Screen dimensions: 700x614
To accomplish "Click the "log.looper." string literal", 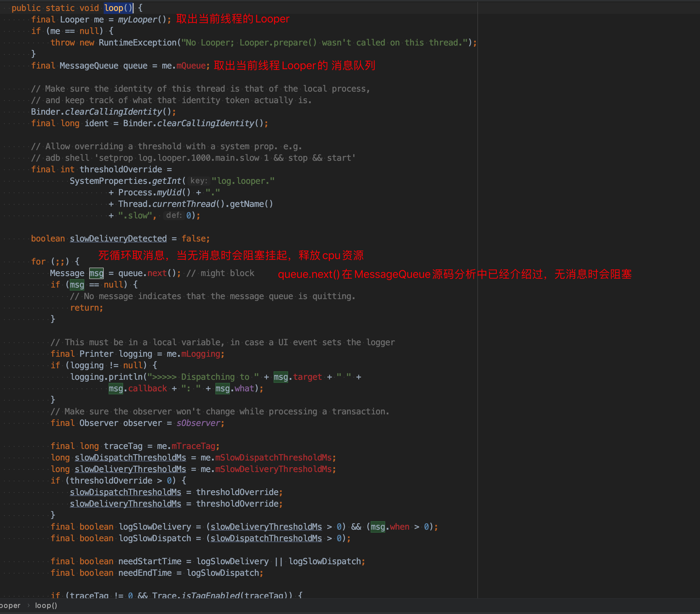I will (243, 180).
